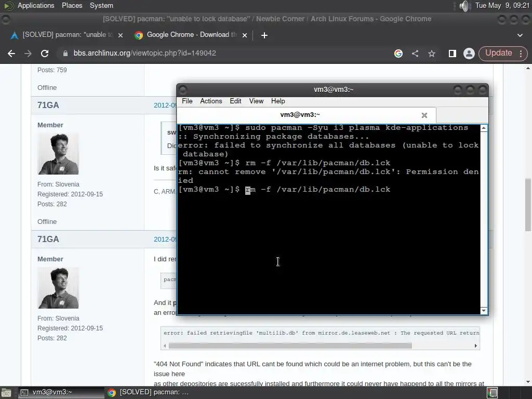This screenshot has width=532, height=399.
Task: Open the Chrome profile avatar
Action: pyautogui.click(x=469, y=54)
